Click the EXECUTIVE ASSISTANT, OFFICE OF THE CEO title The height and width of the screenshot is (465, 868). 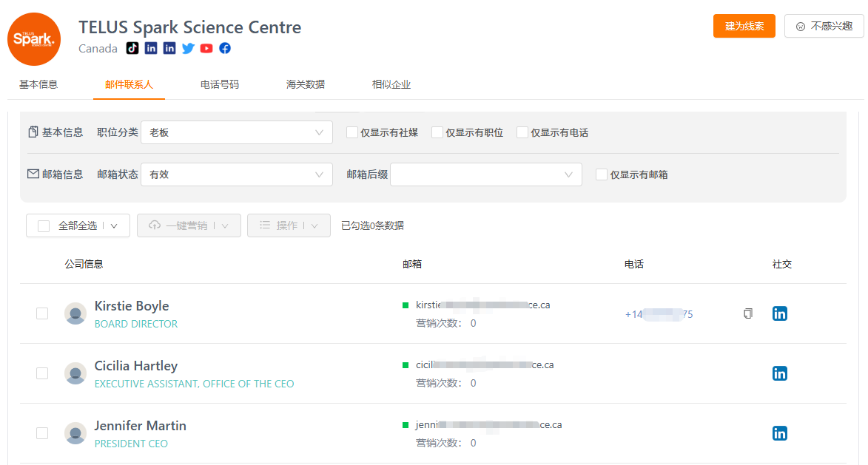195,383
